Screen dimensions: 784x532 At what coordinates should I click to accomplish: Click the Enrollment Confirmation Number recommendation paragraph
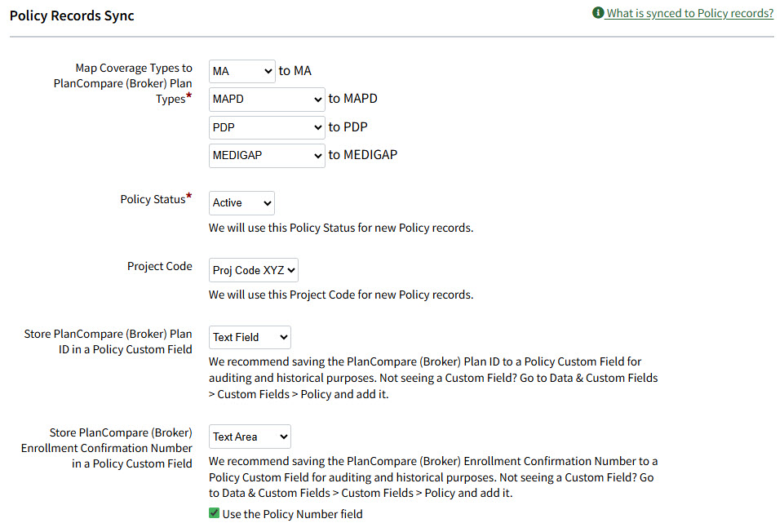tap(433, 477)
